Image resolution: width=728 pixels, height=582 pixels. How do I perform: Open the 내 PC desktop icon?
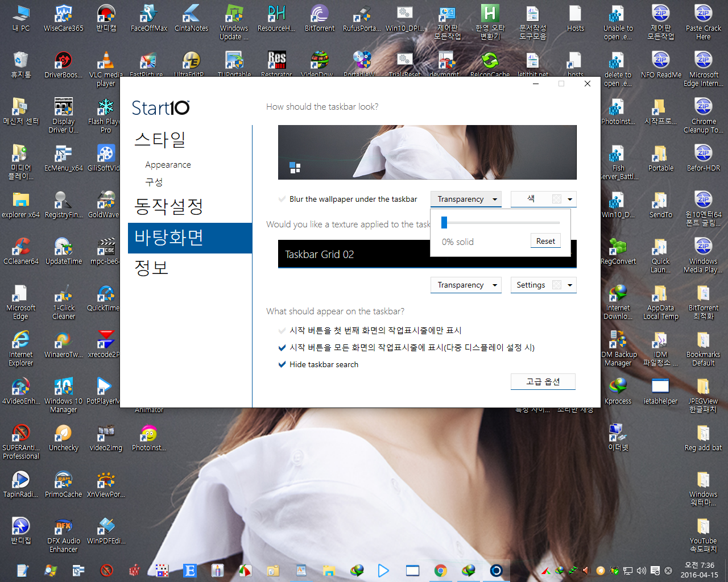click(21, 19)
